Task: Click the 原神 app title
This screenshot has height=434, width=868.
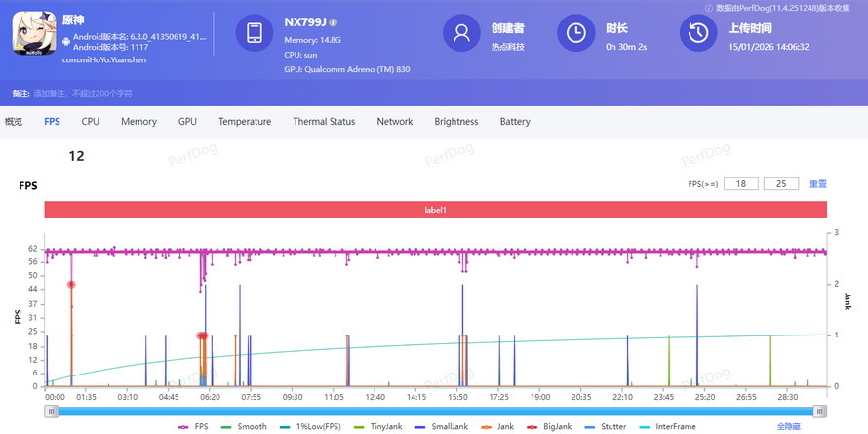Action: point(72,20)
